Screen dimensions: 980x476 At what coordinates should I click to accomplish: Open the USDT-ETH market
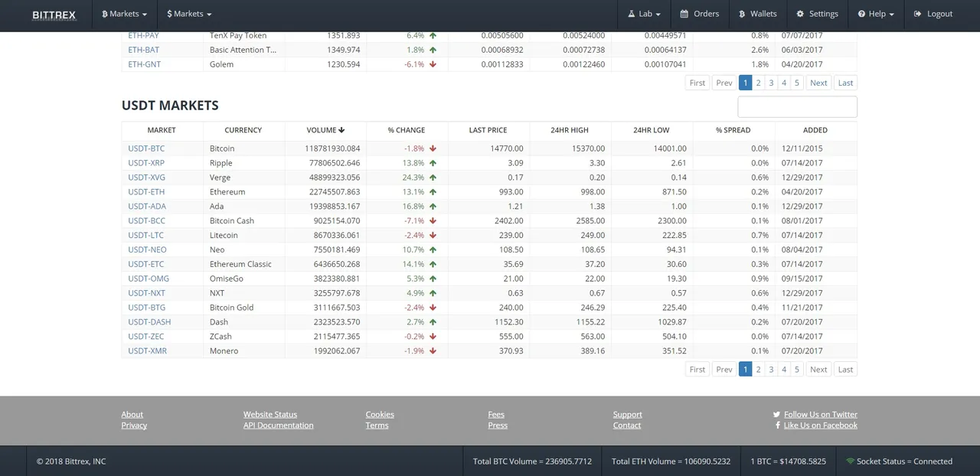pyautogui.click(x=146, y=192)
